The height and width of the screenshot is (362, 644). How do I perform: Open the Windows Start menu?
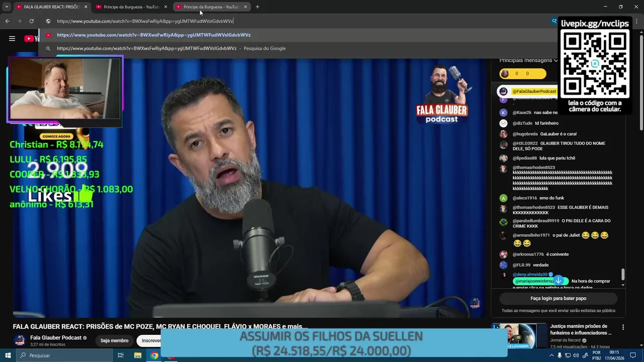tap(8, 355)
